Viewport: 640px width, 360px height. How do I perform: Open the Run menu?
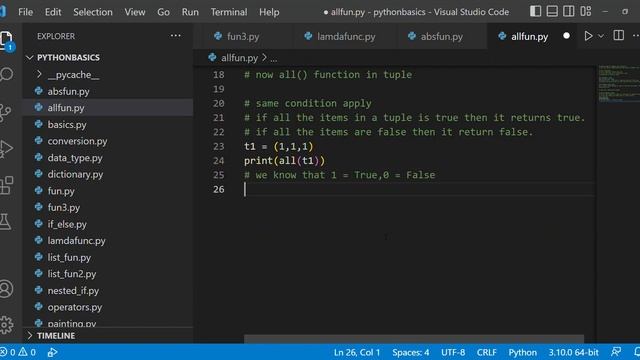pyautogui.click(x=190, y=12)
